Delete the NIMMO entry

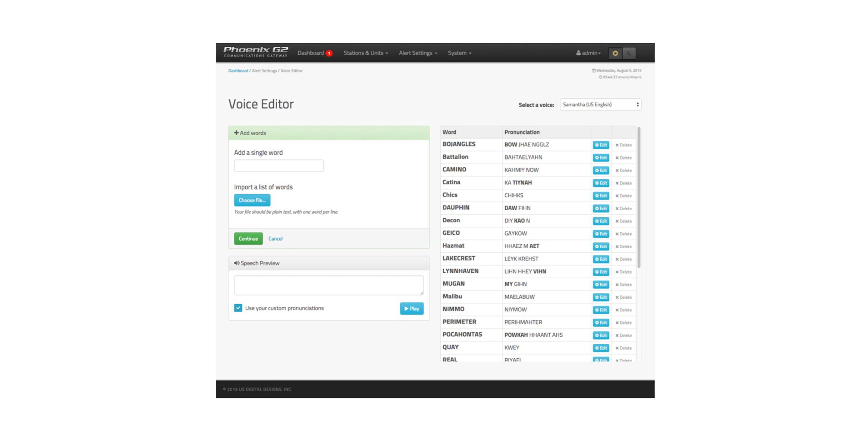tap(623, 310)
